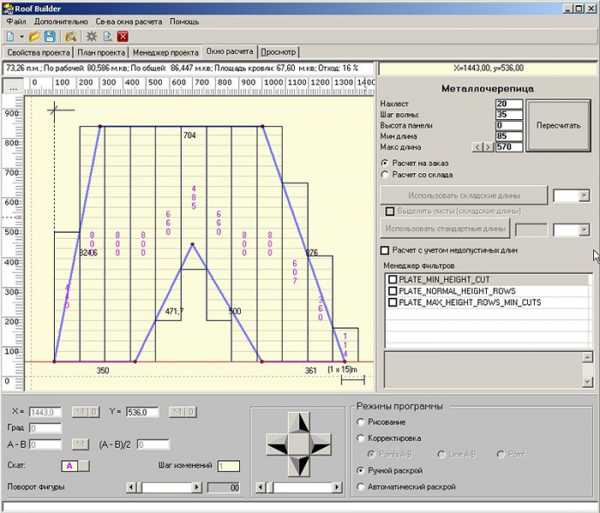Click the Save diskette toolbar icon
Screen dimensions: 600x513
49,36
